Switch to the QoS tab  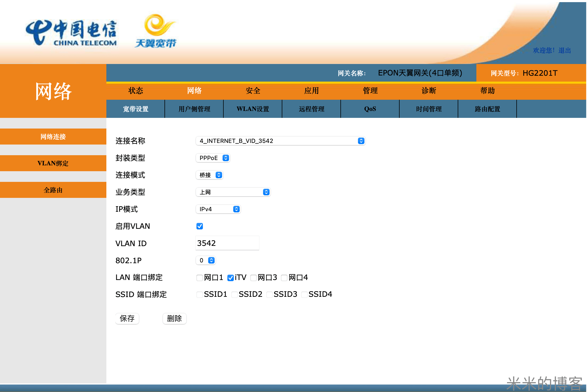point(370,109)
